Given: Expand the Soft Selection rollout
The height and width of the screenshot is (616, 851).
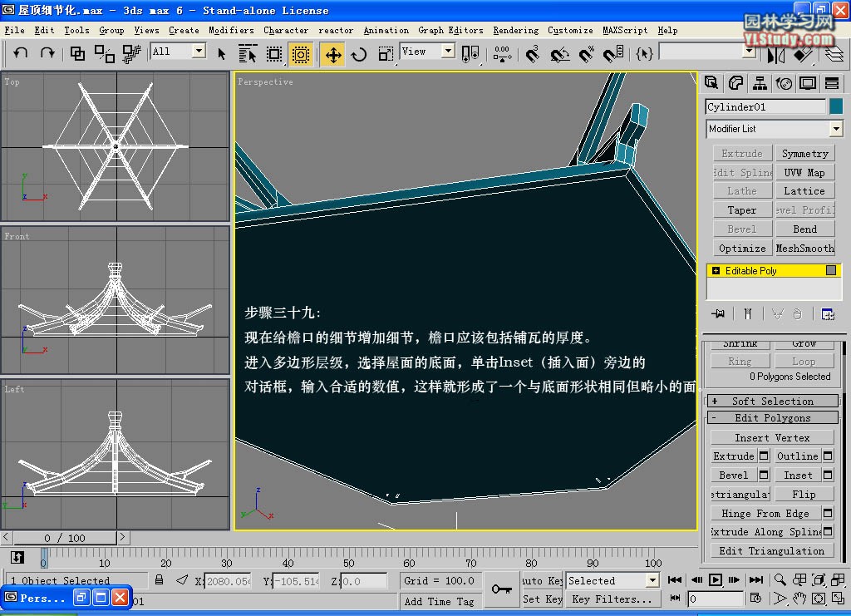Looking at the screenshot, I should point(773,401).
